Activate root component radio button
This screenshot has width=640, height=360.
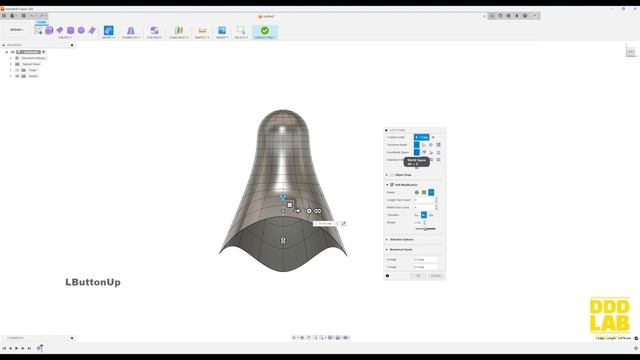coord(44,52)
